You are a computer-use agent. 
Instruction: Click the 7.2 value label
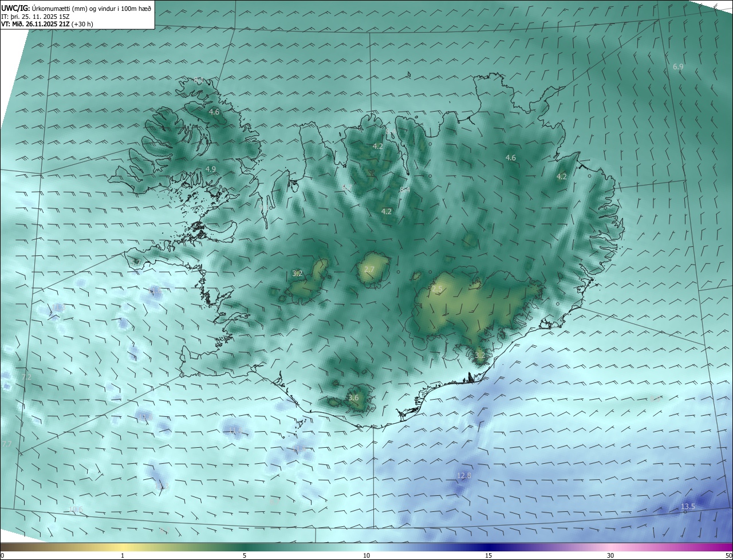pyautogui.click(x=26, y=377)
